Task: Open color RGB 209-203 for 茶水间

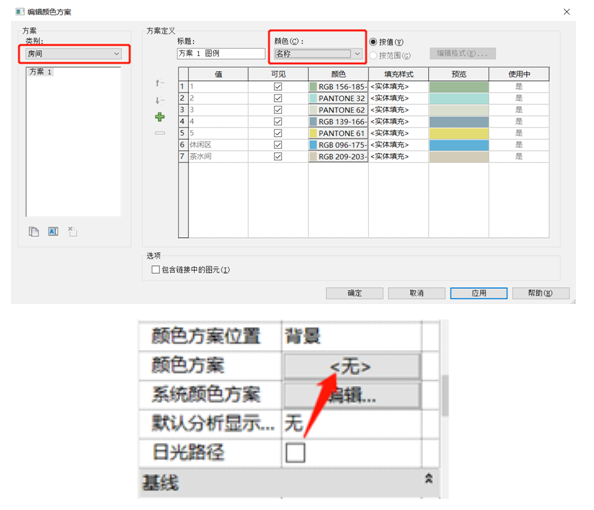Action: (338, 156)
